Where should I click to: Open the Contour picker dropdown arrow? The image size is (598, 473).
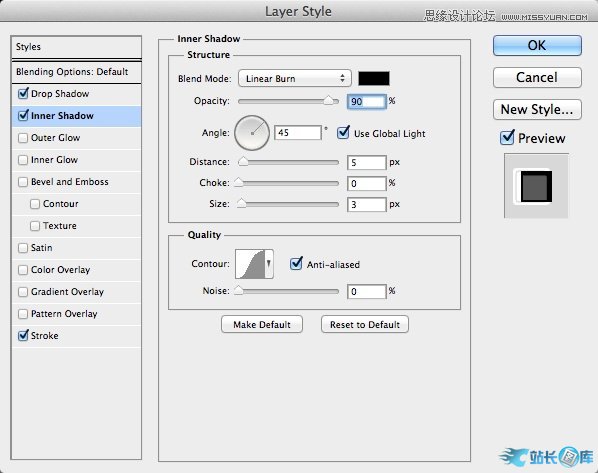269,264
